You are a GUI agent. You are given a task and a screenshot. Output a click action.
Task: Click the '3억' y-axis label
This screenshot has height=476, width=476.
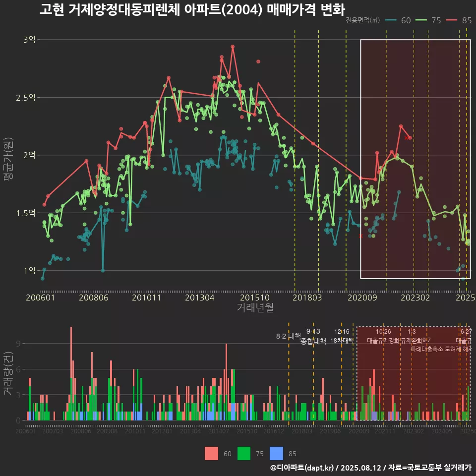click(29, 40)
